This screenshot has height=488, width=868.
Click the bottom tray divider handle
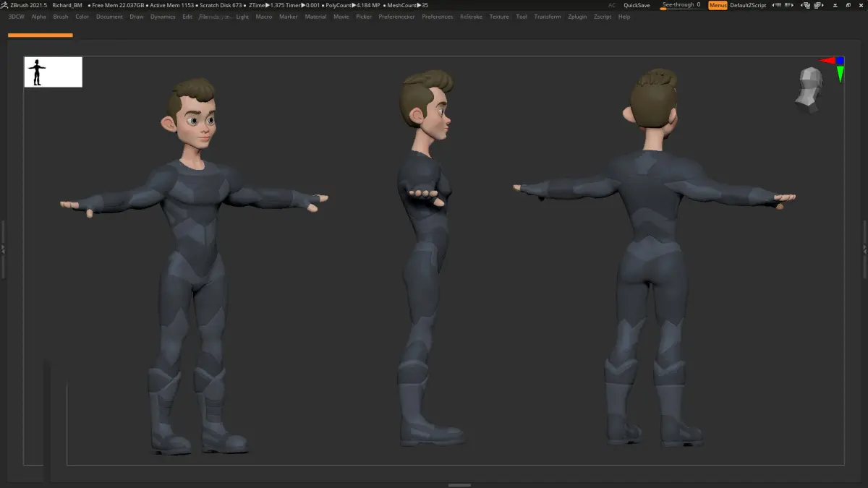[x=460, y=485]
